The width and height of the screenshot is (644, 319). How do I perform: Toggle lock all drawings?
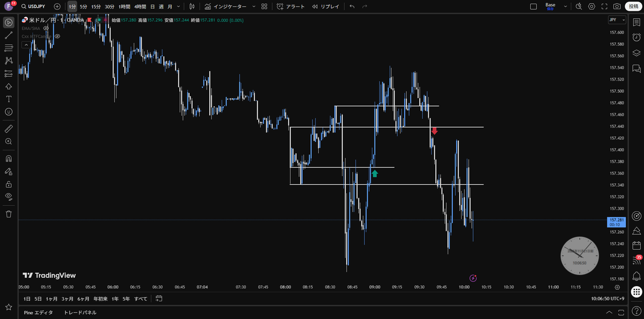[x=9, y=184]
